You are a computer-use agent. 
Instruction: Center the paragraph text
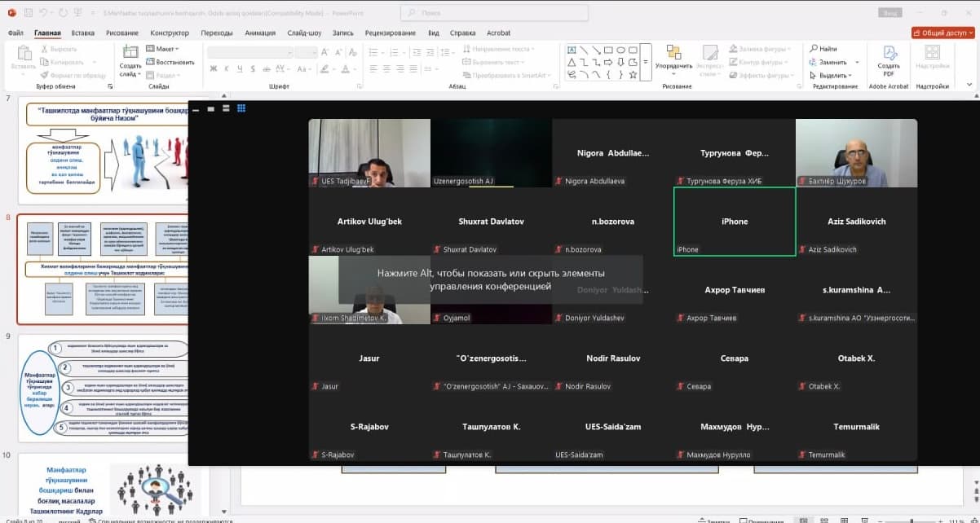[387, 68]
